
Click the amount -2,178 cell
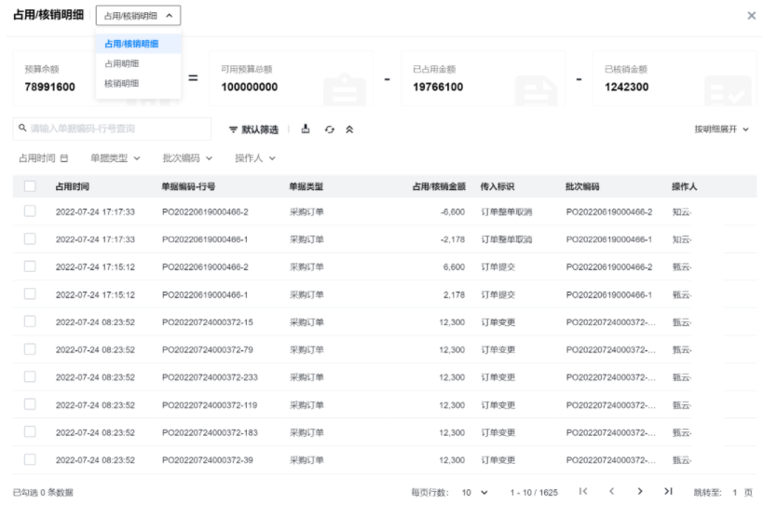[x=453, y=239]
